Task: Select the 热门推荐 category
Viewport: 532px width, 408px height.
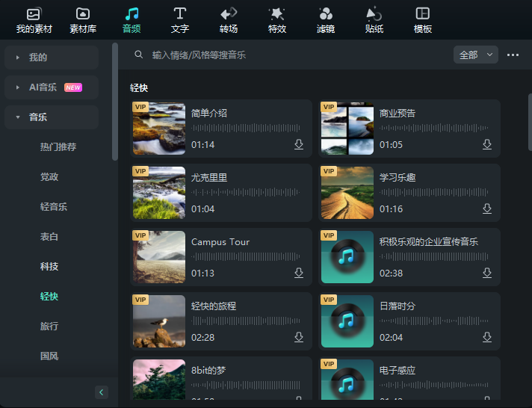Action: coord(58,147)
